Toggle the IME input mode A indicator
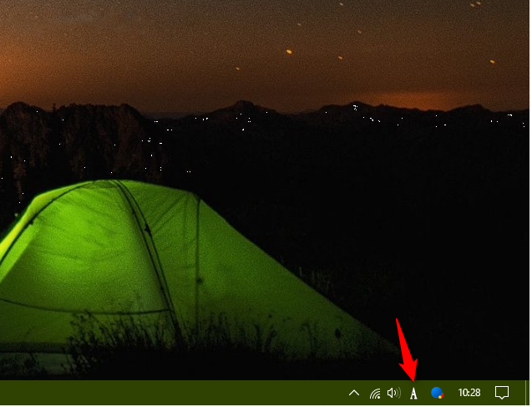 point(413,394)
